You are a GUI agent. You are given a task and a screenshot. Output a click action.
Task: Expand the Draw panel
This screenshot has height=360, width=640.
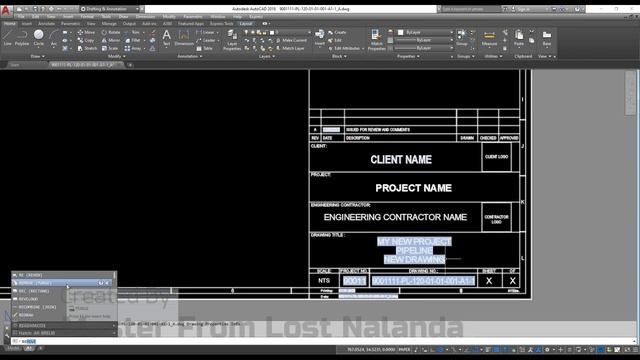(x=38, y=56)
